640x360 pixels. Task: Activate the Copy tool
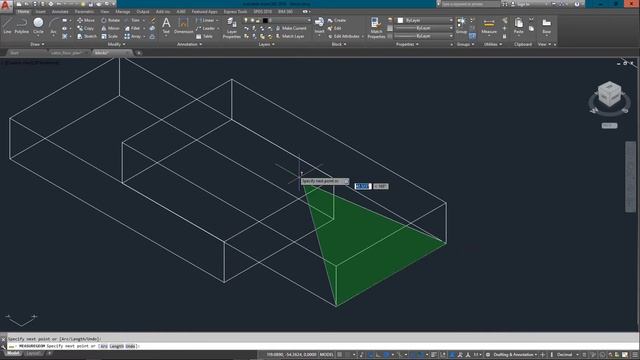point(85,28)
